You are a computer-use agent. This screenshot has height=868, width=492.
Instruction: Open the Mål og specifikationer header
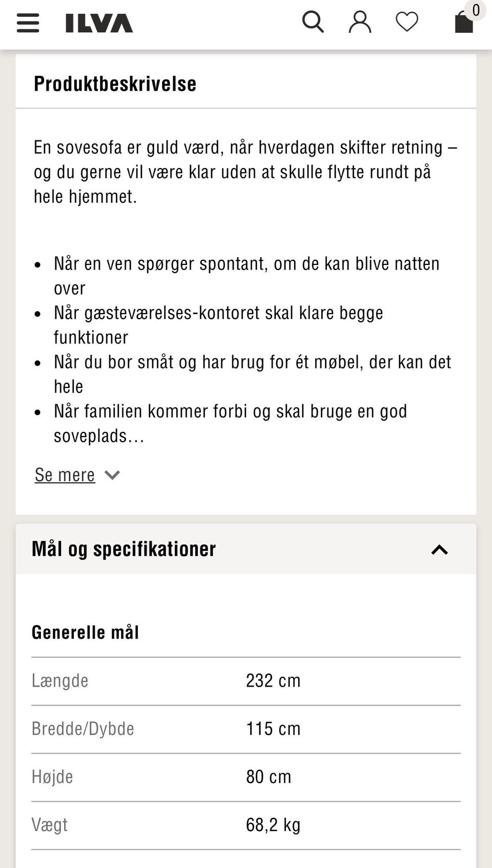[123, 549]
